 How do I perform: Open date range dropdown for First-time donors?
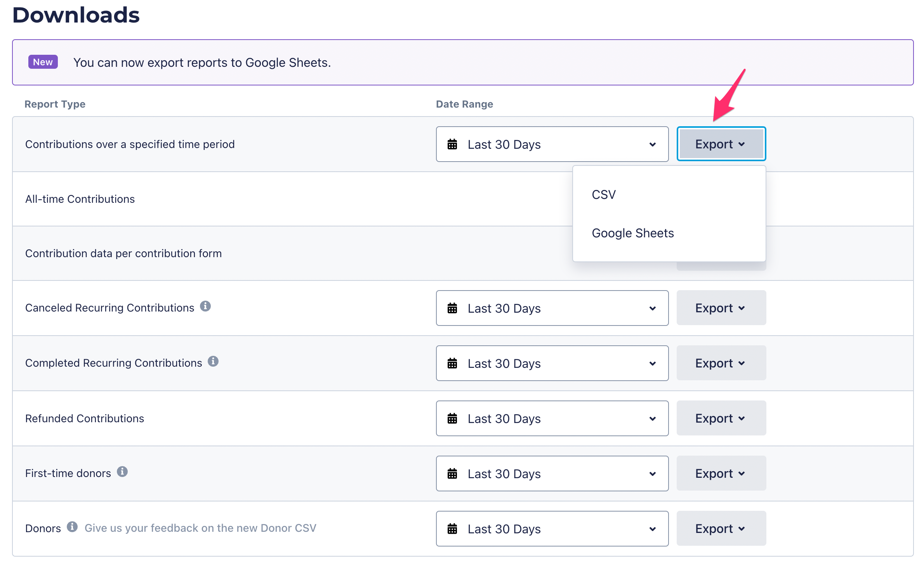(x=552, y=474)
